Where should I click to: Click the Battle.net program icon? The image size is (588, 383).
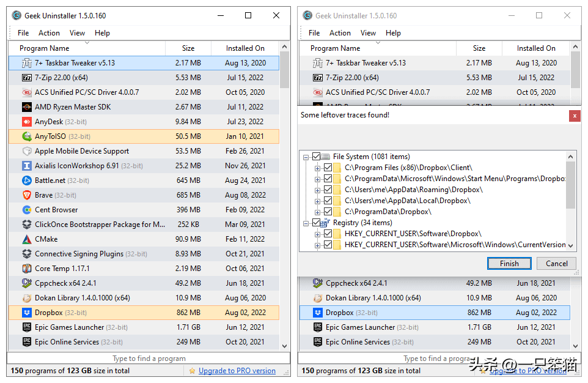coord(27,180)
